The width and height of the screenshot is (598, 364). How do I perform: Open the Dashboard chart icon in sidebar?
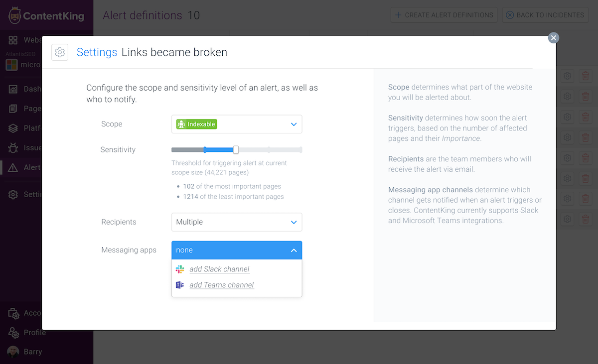pos(13,89)
